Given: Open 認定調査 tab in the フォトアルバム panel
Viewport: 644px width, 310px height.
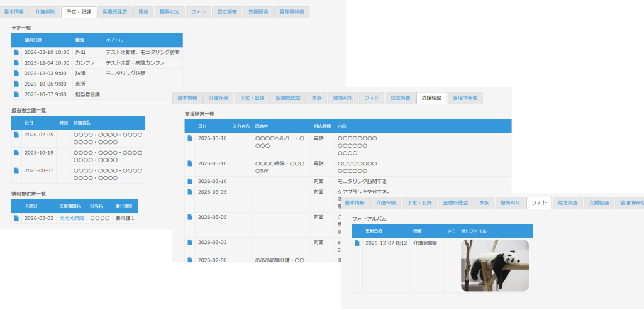Looking at the screenshot, I should click(568, 203).
